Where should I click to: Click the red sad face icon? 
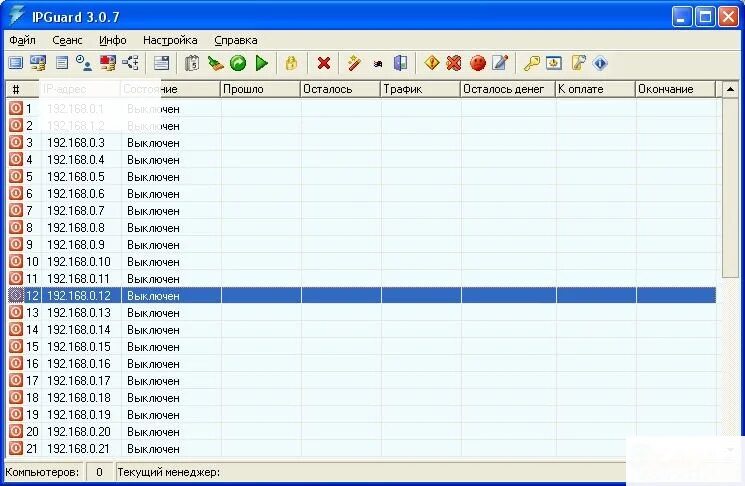click(x=478, y=63)
